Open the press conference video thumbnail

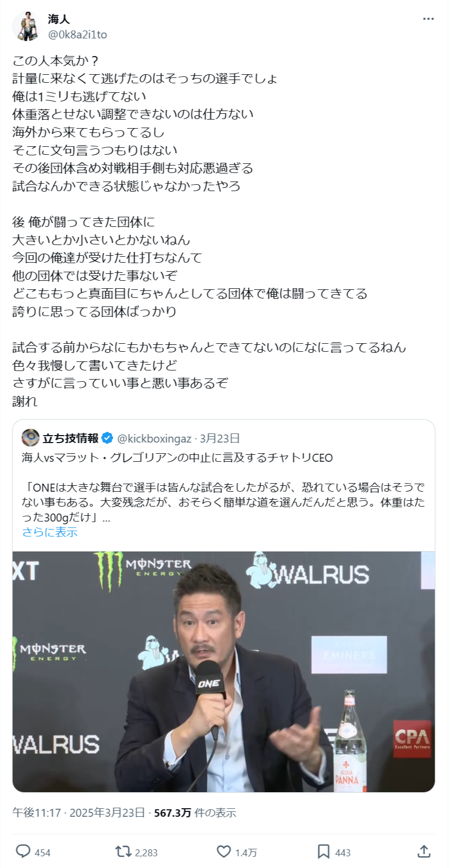(224, 672)
